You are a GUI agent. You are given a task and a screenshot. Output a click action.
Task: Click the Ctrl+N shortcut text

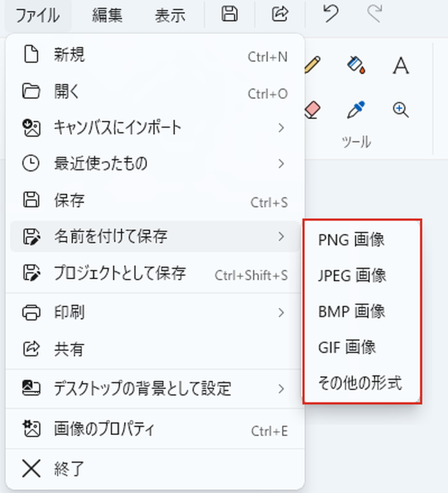click(x=268, y=57)
